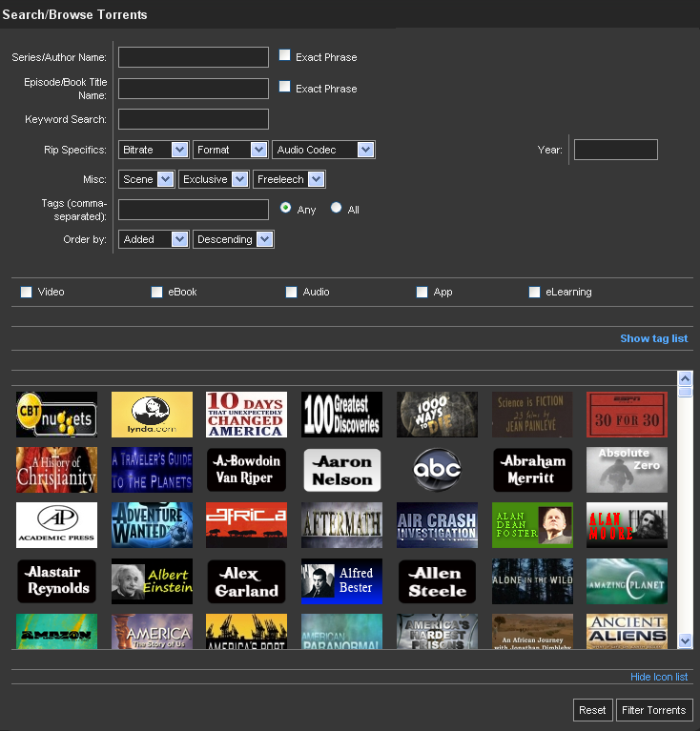
Task: Enable Exact Phrase for Episode/Book Title
Action: pos(284,87)
